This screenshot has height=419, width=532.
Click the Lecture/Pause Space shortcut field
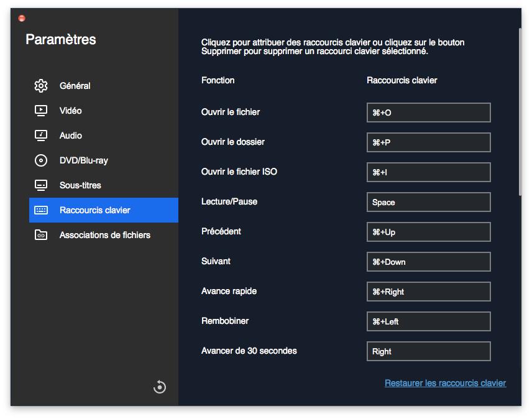[428, 202]
